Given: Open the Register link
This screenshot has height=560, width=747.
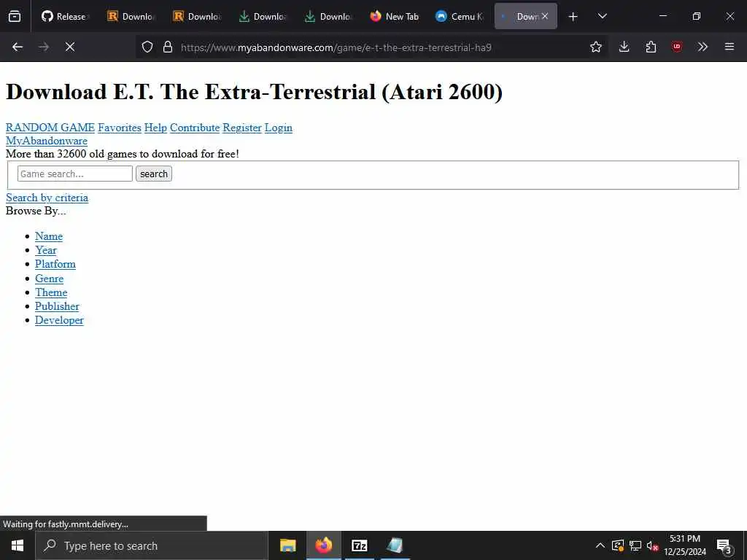Looking at the screenshot, I should point(242,128).
